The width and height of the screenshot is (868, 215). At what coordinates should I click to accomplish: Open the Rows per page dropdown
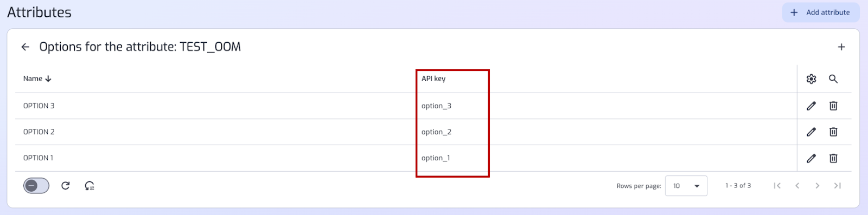point(686,186)
